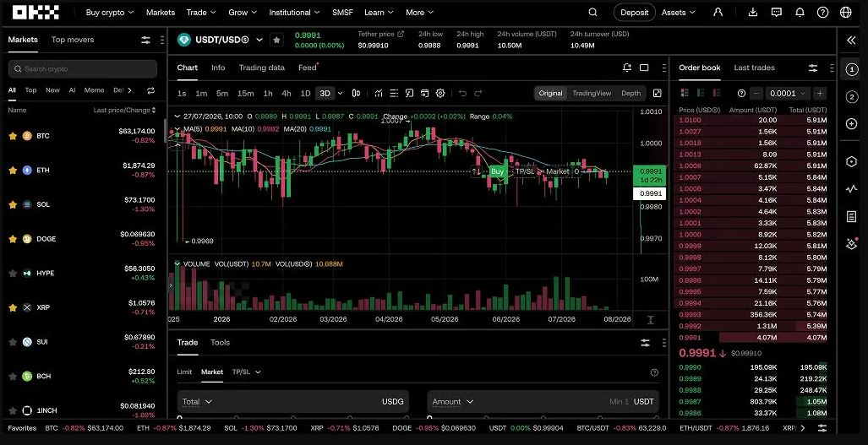Unfavorite XRP using its star
This screenshot has height=445, width=868.
pos(13,307)
